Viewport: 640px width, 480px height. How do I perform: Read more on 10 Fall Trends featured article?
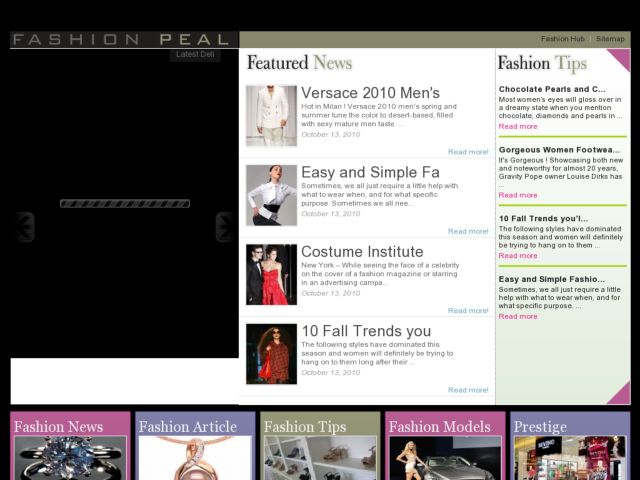point(468,390)
